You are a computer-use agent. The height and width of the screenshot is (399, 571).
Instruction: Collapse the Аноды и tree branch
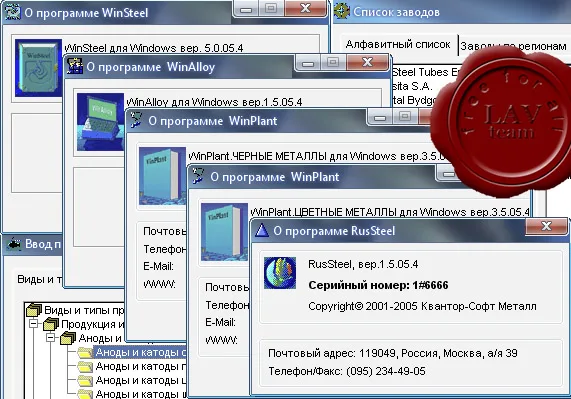click(51, 338)
